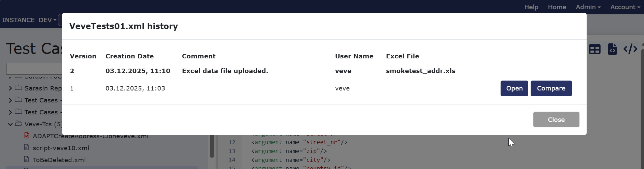
Task: Collapse the Veve-Tcs folder
Action: pos(10,124)
